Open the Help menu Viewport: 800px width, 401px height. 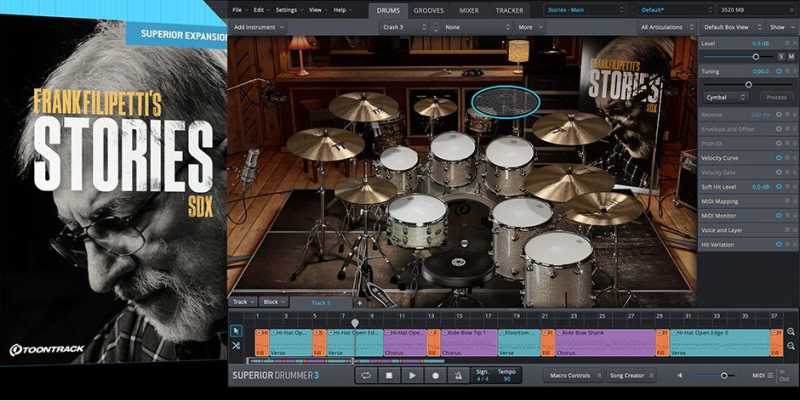pyautogui.click(x=342, y=10)
